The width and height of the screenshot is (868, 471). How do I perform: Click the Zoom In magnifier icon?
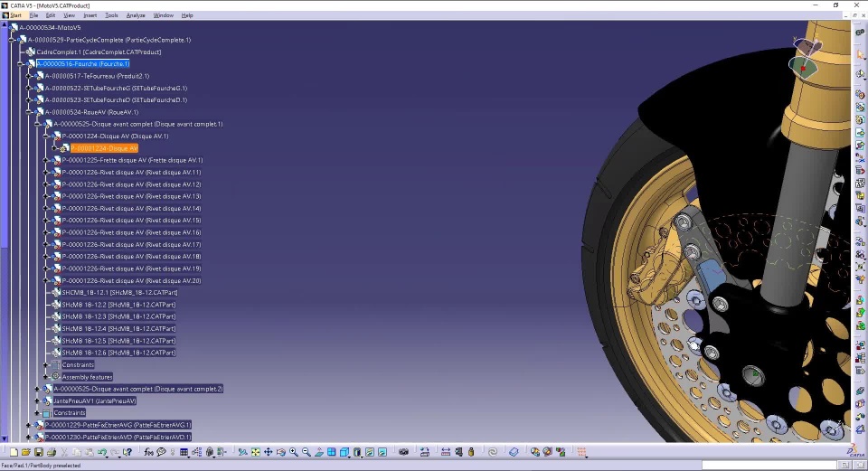293,452
